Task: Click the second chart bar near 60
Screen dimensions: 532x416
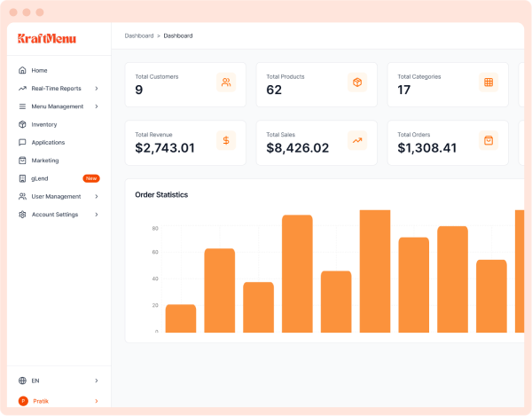Action: click(x=220, y=290)
